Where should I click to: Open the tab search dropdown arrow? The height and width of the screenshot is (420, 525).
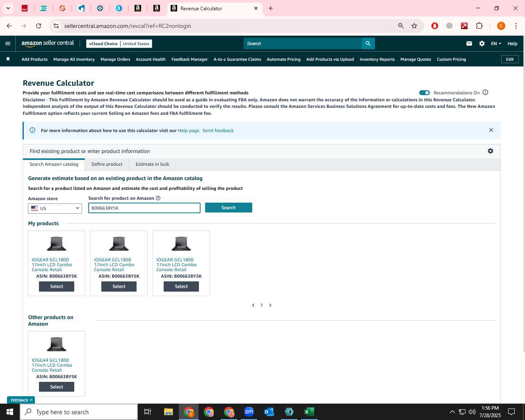pos(8,8)
